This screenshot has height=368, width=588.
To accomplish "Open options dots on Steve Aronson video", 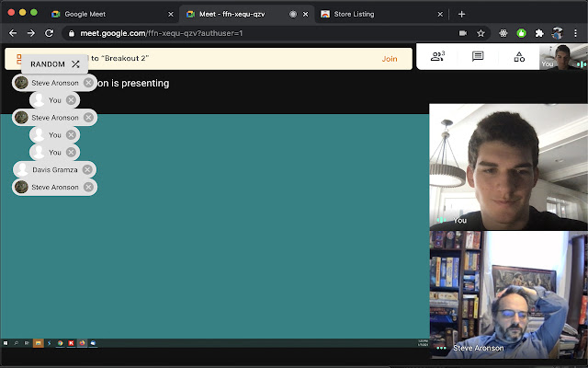I will pyautogui.click(x=441, y=348).
